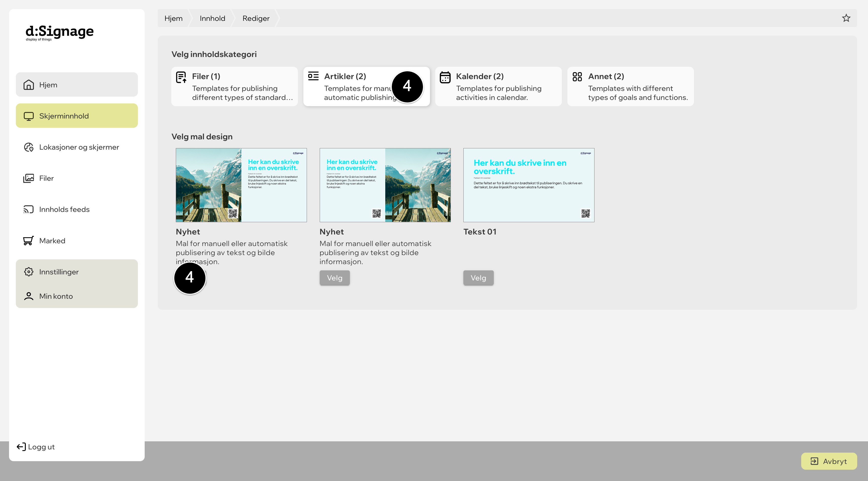Select the Artikler (2) category card
868x481 pixels.
tap(367, 87)
